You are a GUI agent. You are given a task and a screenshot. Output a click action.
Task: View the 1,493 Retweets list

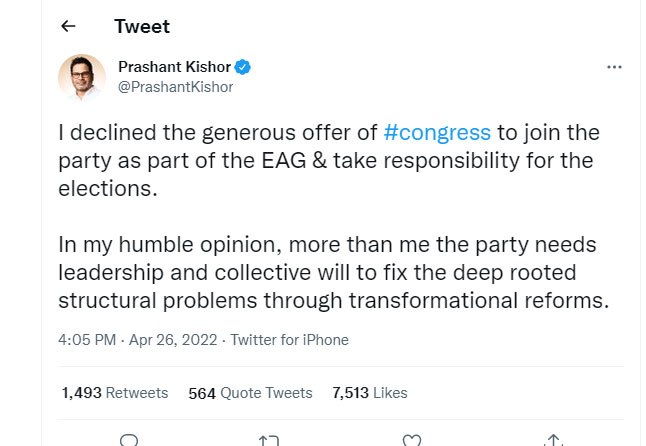[115, 393]
